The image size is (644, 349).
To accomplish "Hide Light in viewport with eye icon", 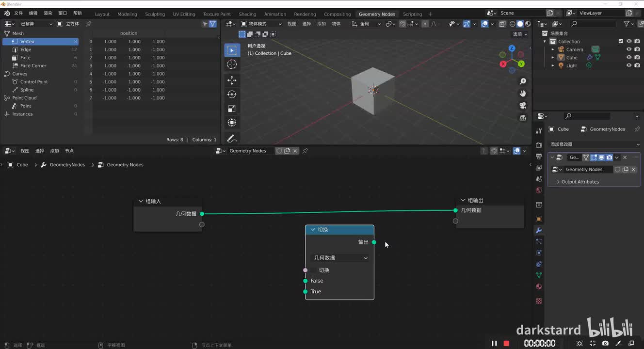I will tap(629, 65).
